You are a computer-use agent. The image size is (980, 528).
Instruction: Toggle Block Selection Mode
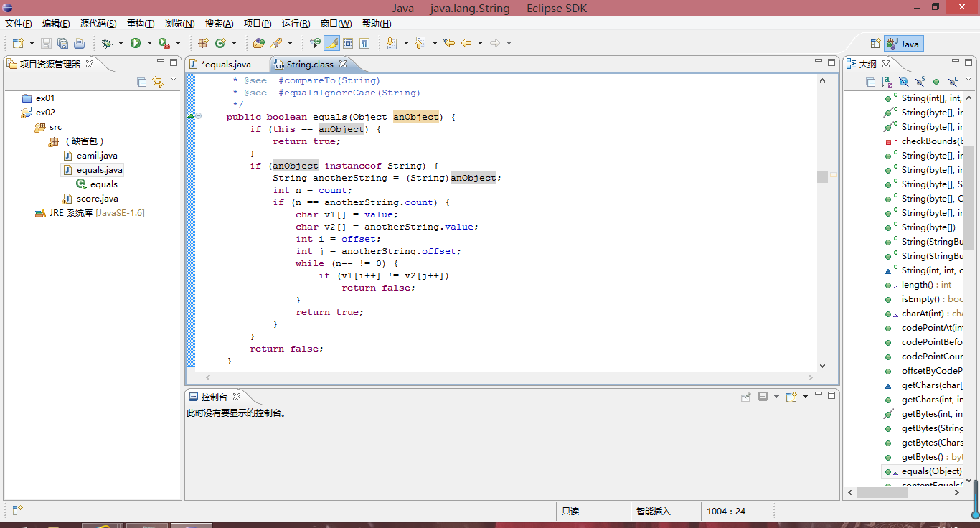(x=348, y=43)
